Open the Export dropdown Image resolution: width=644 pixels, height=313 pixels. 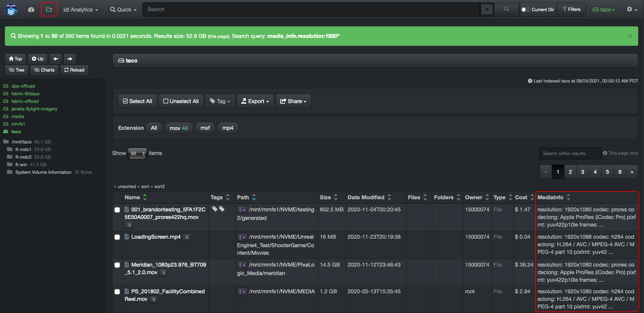tap(255, 101)
